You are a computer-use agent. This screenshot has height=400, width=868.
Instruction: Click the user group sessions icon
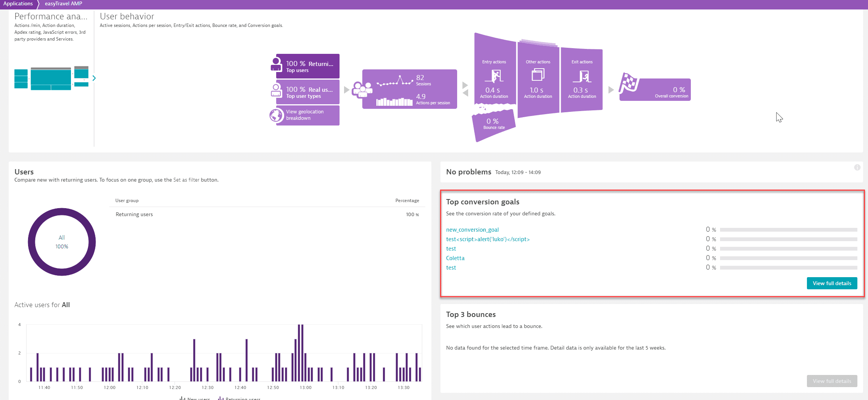(362, 90)
